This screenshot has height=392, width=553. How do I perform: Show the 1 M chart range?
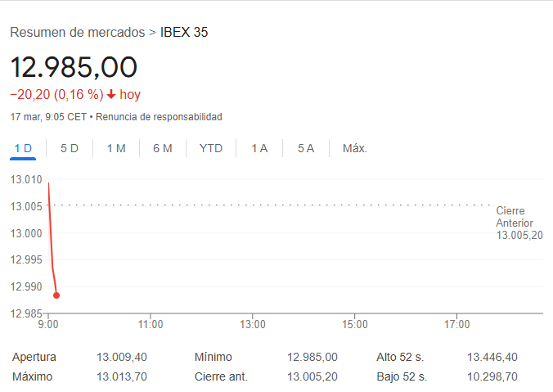[116, 148]
